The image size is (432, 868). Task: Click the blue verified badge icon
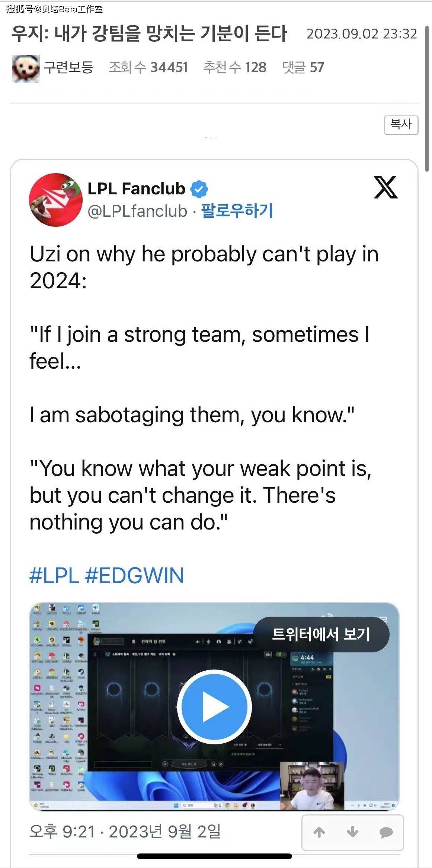click(x=199, y=189)
